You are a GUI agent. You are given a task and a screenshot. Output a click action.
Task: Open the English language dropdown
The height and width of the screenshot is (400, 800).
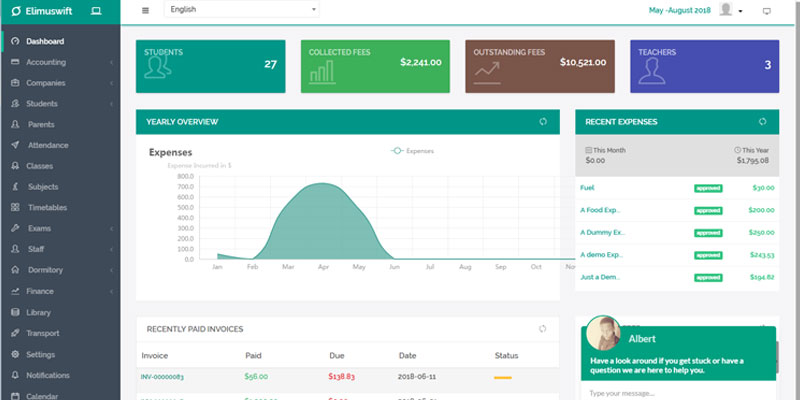(241, 10)
